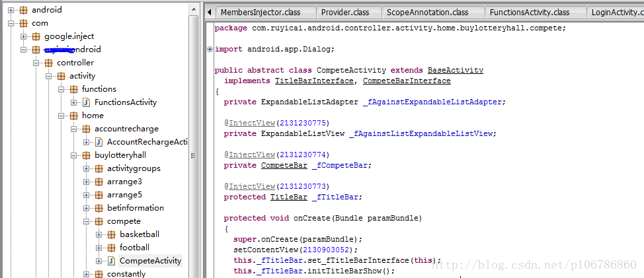The height and width of the screenshot is (278, 644).
Task: Click the betinformation package icon
Action: pos(99,208)
